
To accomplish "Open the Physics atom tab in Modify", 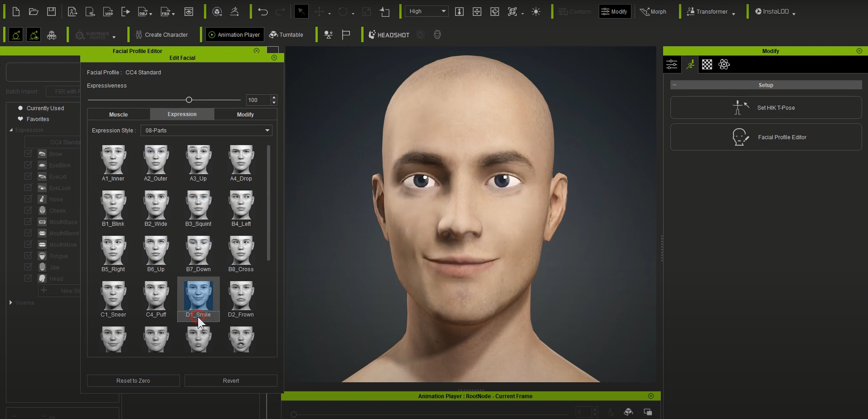I will [x=724, y=64].
